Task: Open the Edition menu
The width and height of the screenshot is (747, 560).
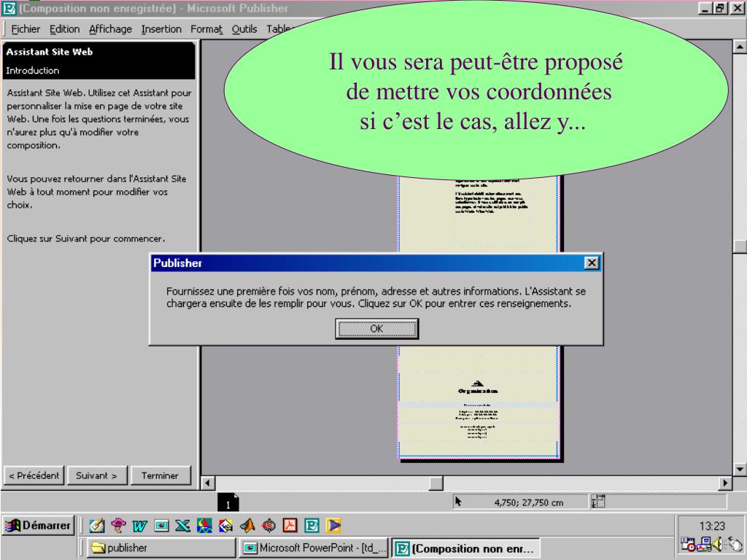Action: (x=64, y=29)
